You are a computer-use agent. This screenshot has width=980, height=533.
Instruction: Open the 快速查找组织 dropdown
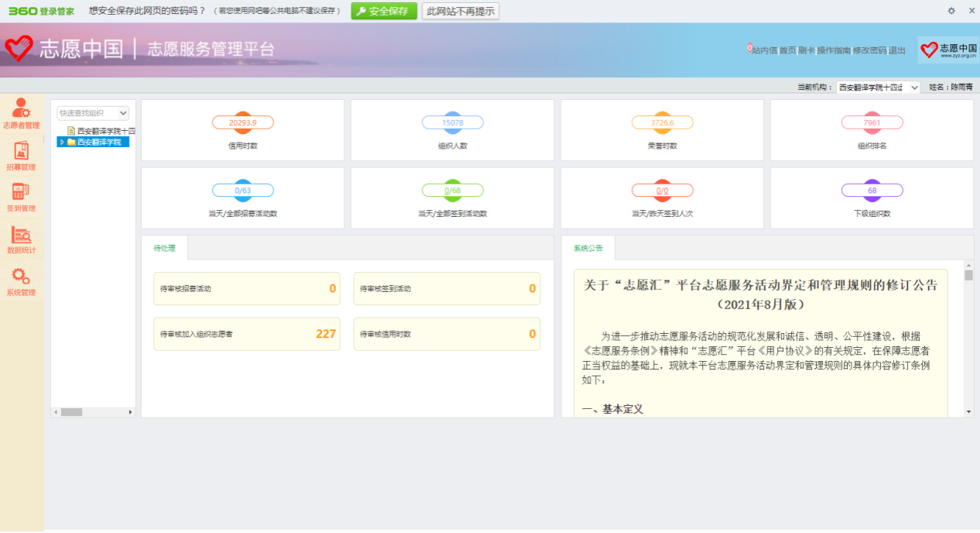pos(93,113)
